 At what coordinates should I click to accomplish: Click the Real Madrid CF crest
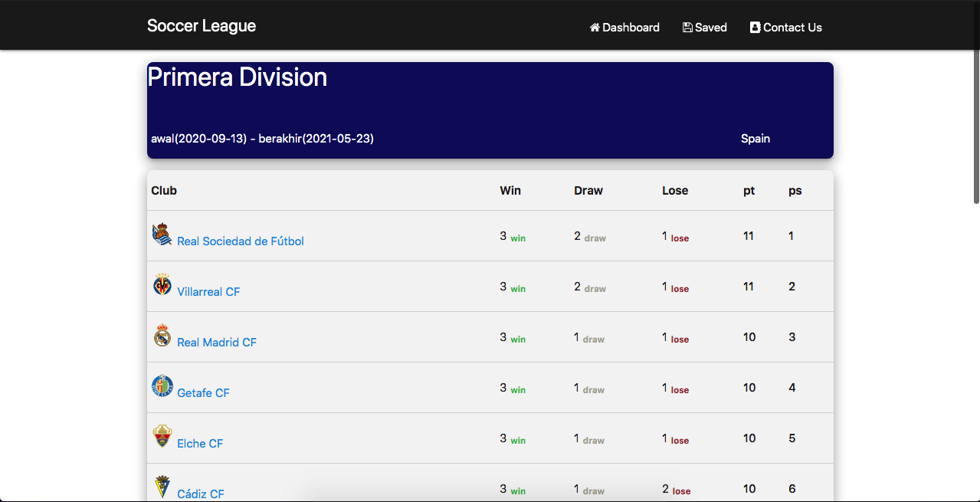click(x=162, y=335)
